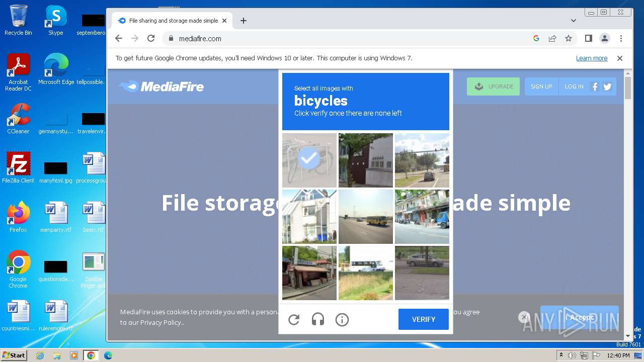
Task: Log in with Facebook icon
Action: (x=595, y=86)
